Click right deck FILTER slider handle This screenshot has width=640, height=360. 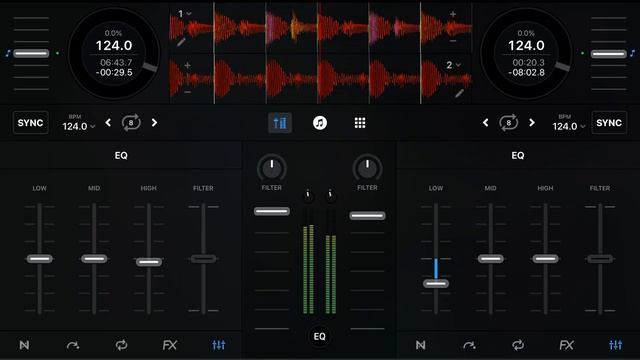pyautogui.click(x=600, y=259)
